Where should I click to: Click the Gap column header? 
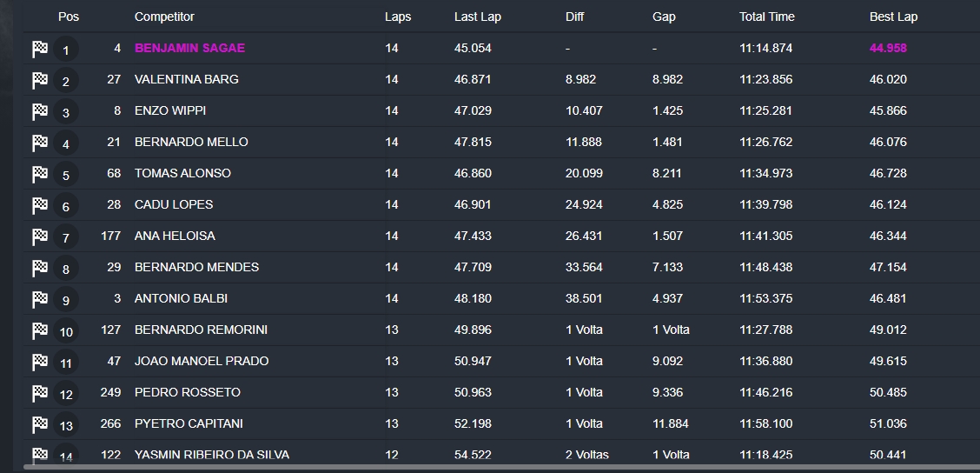coord(664,17)
